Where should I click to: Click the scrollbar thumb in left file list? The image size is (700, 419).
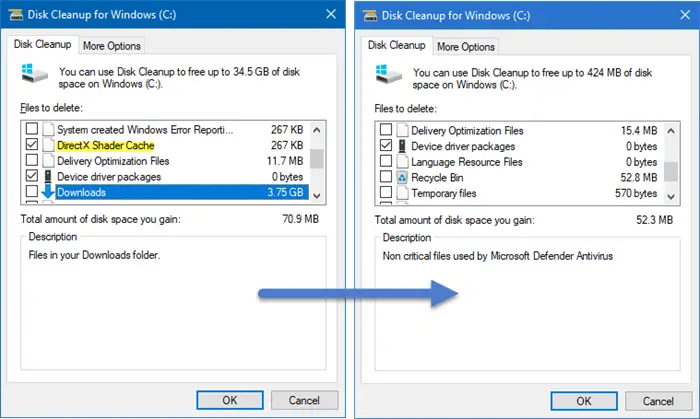pyautogui.click(x=317, y=159)
